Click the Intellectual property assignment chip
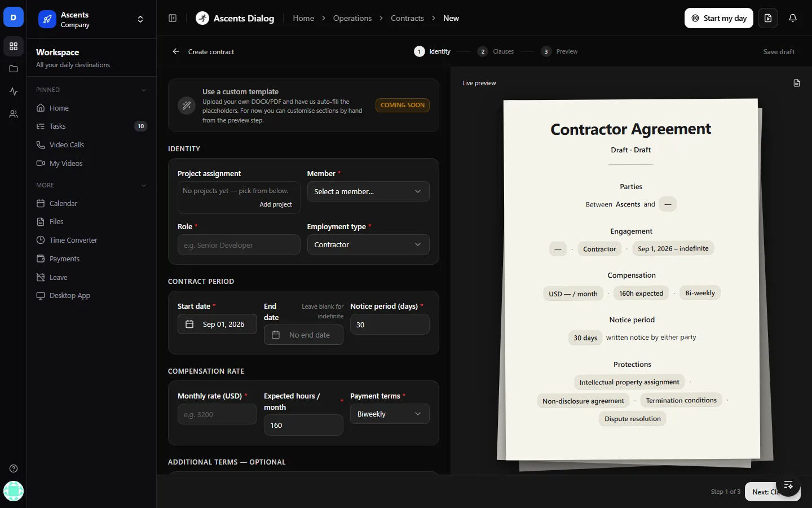The height and width of the screenshot is (508, 812). [x=629, y=382]
